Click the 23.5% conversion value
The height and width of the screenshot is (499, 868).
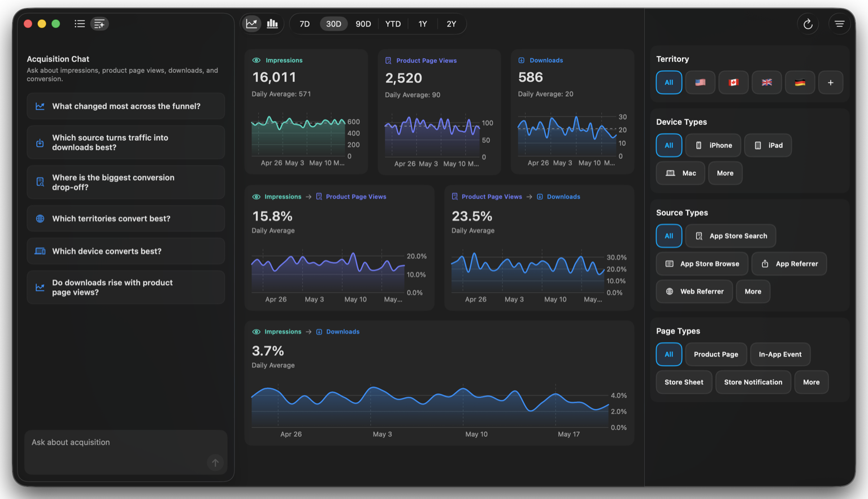coord(472,216)
